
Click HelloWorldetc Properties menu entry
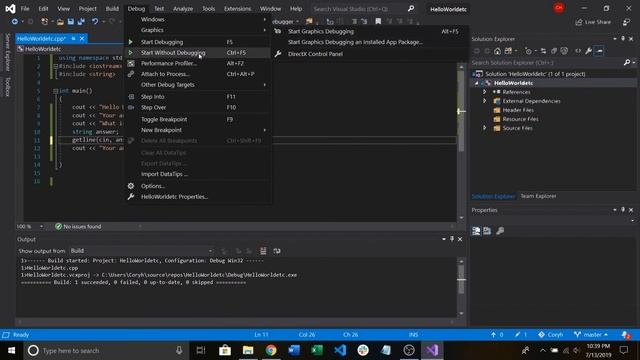point(198,197)
